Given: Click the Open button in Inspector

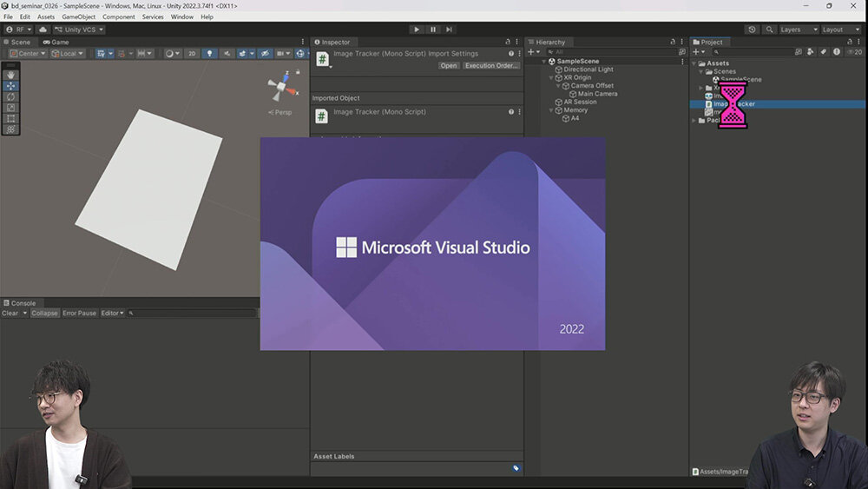Looking at the screenshot, I should coord(449,66).
